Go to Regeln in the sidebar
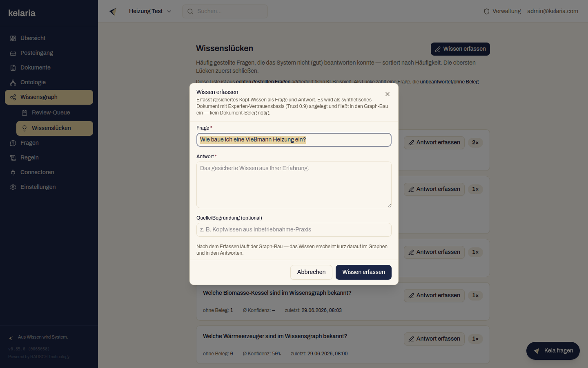 click(49, 157)
